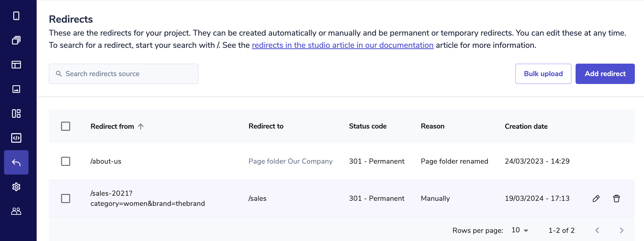This screenshot has height=241, width=644.
Task: Open the code developer icon in sidebar
Action: click(16, 138)
